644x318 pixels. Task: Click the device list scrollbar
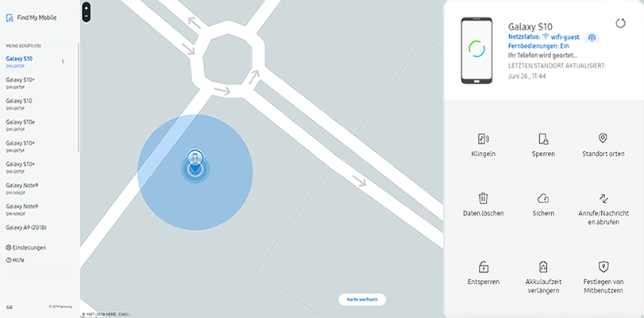[x=79, y=98]
